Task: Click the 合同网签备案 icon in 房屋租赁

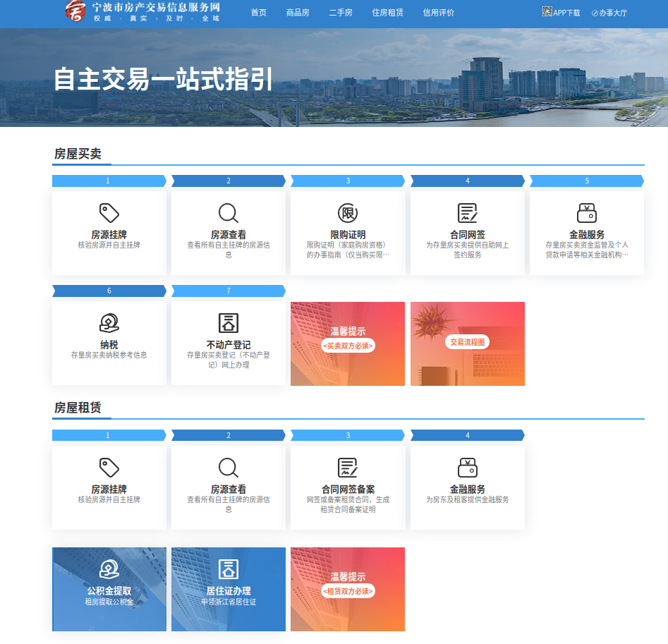Action: pos(348,467)
